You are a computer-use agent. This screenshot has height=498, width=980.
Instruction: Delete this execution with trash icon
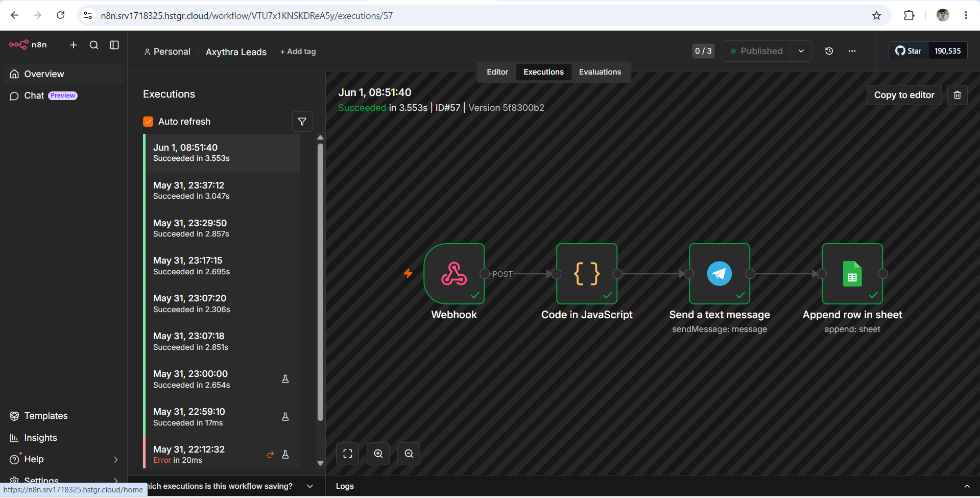click(x=958, y=95)
